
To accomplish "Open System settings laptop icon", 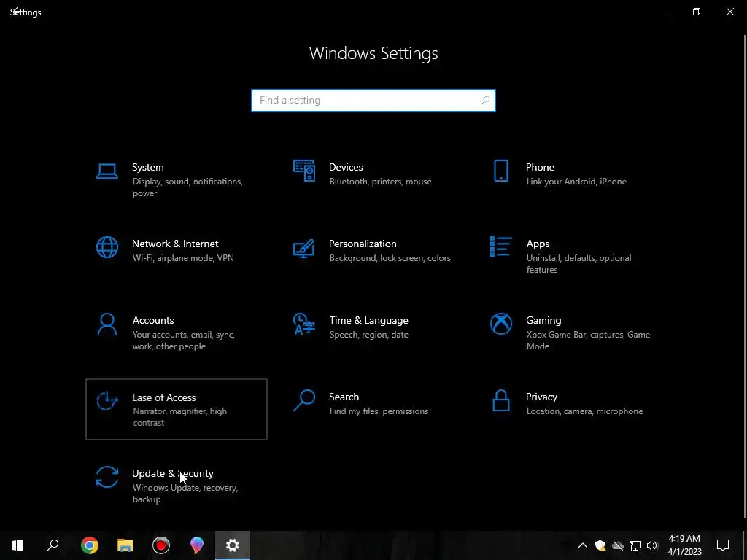I will [107, 171].
